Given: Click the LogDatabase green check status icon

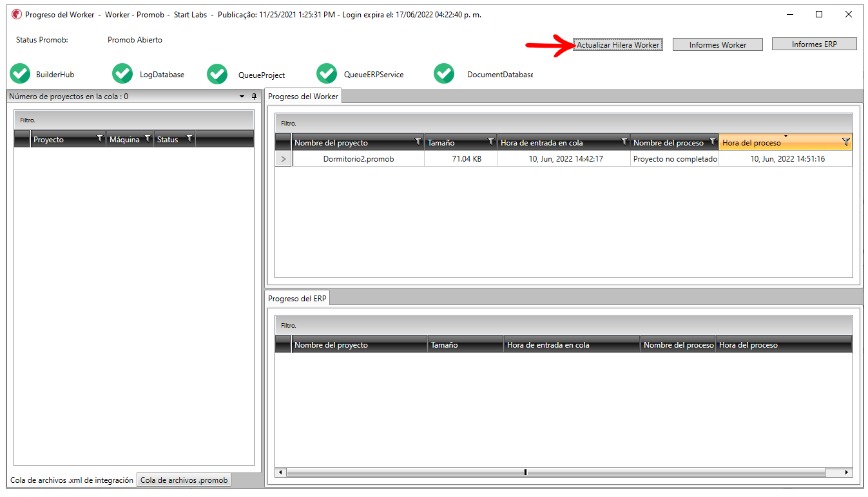Looking at the screenshot, I should pos(122,74).
